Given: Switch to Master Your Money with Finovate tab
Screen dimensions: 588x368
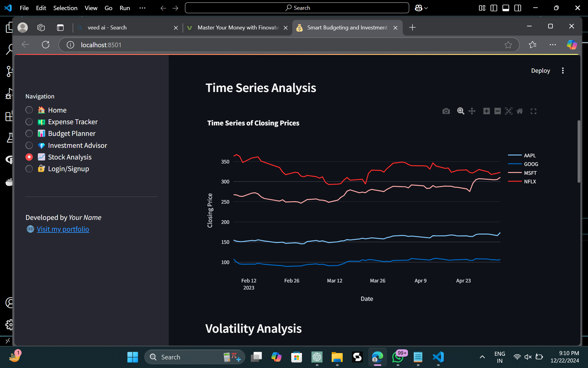Looking at the screenshot, I should click(x=238, y=28).
